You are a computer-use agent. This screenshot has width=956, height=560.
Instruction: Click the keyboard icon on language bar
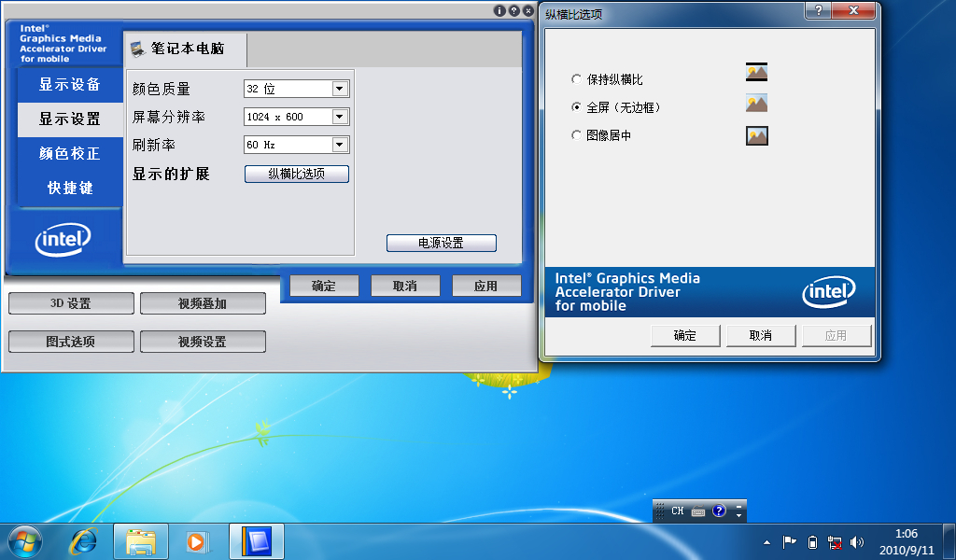[x=698, y=511]
